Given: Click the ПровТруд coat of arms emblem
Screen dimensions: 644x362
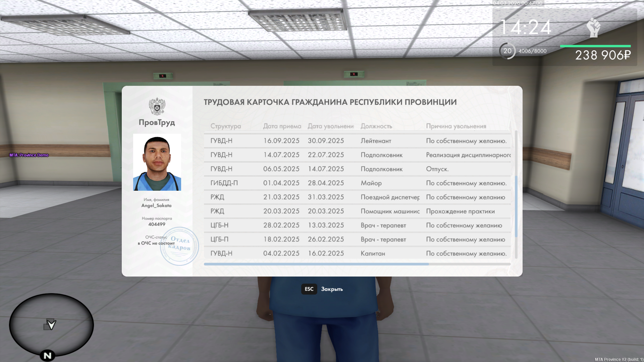Looking at the screenshot, I should pyautogui.click(x=157, y=107).
